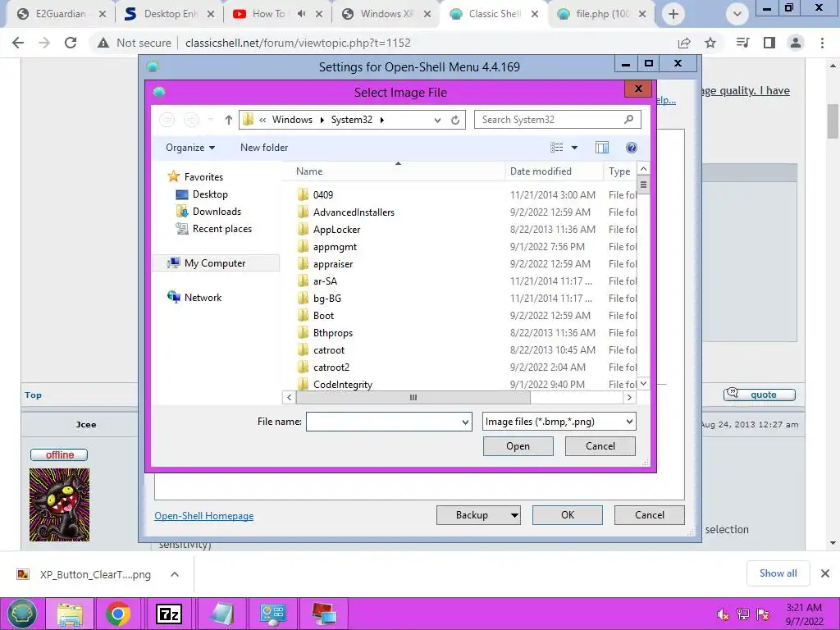Screen dimensions: 840x630
Task: Cancel the Select Image File dialog
Action: 600,446
